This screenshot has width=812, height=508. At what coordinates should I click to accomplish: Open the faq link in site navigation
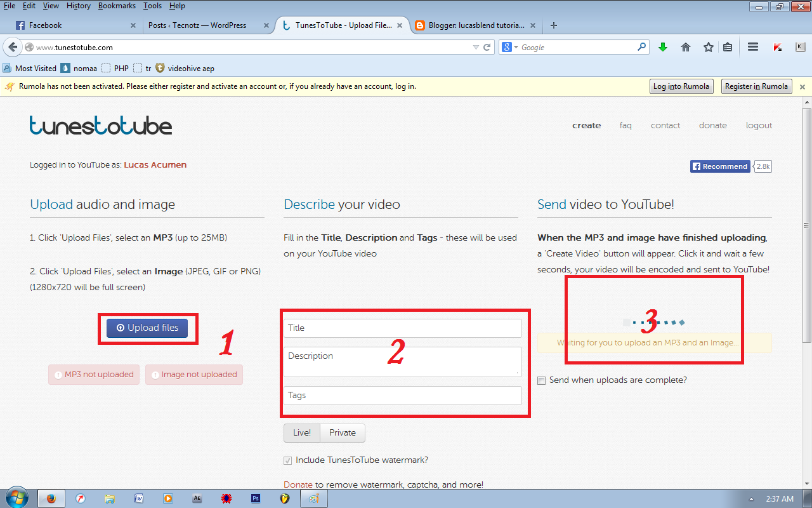pyautogui.click(x=625, y=126)
